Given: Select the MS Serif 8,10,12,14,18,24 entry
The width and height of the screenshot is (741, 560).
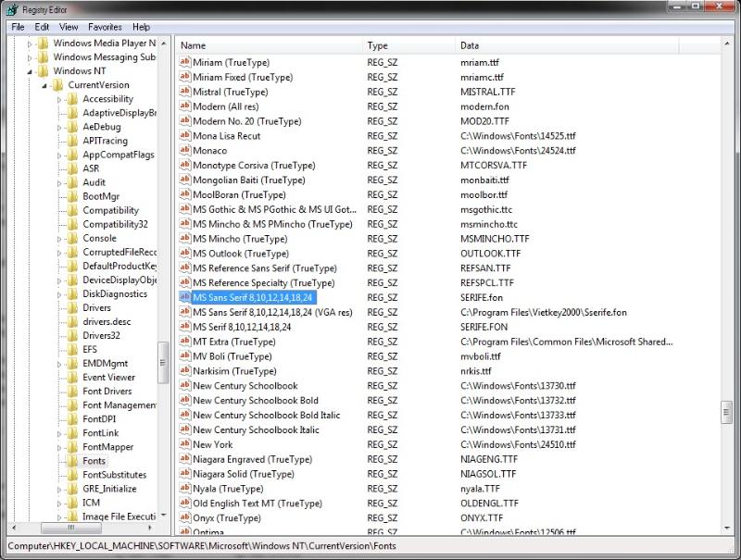Looking at the screenshot, I should (x=242, y=327).
